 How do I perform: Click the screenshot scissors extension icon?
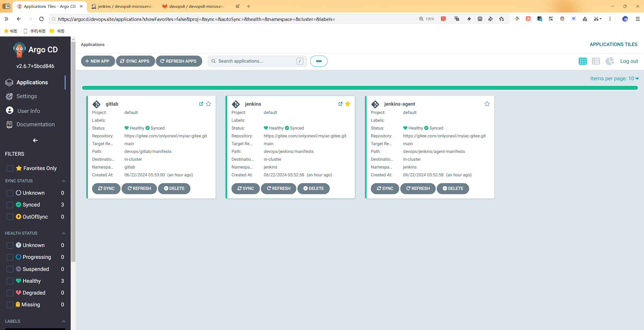[x=596, y=19]
